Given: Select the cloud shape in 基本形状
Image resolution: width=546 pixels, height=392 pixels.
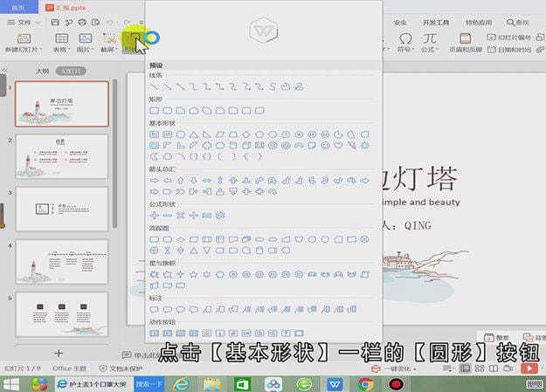Looking at the screenshot, I should [168, 156].
